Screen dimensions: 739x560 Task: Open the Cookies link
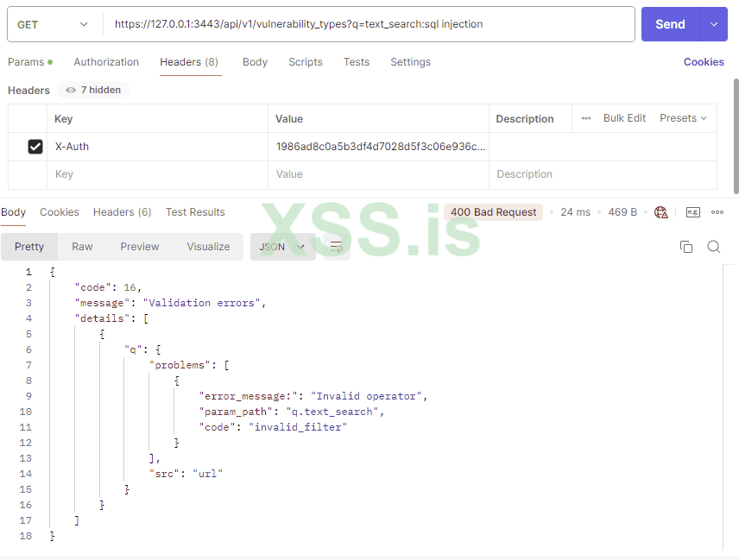click(x=704, y=62)
